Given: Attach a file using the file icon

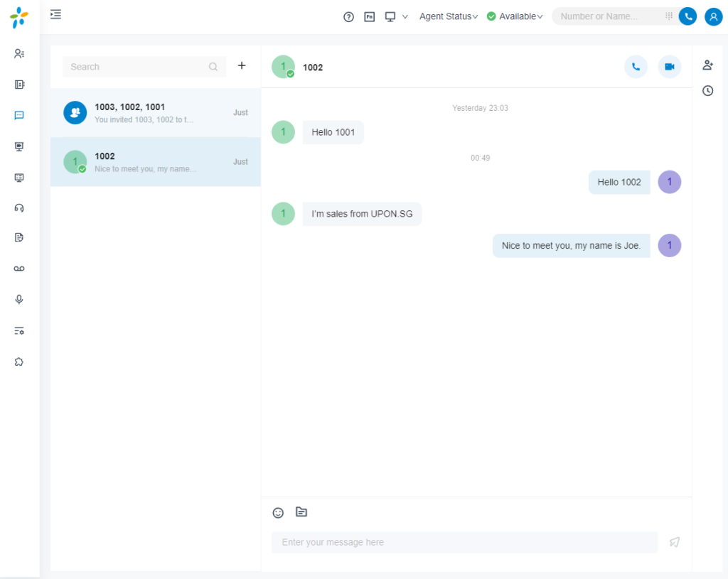Looking at the screenshot, I should pyautogui.click(x=301, y=512).
